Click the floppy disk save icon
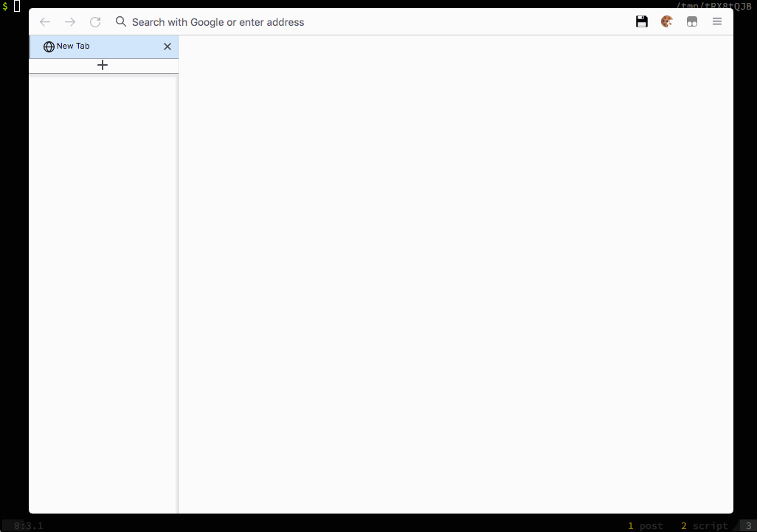Screen dimensions: 757x532 point(642,22)
